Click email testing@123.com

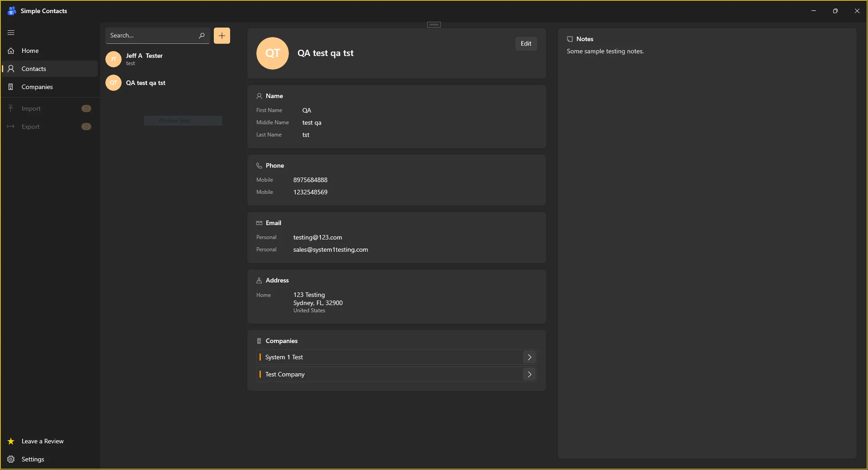317,237
